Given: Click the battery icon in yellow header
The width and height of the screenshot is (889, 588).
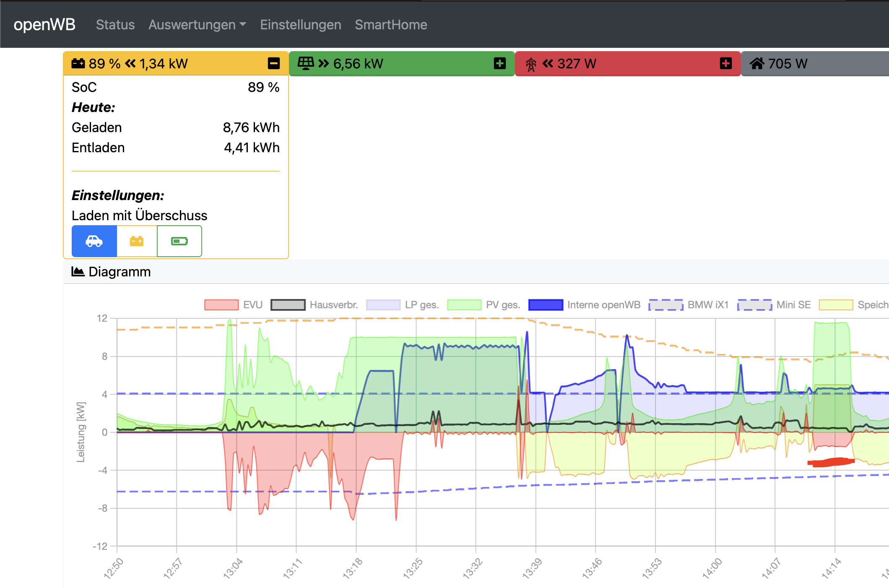Looking at the screenshot, I should click(x=78, y=64).
